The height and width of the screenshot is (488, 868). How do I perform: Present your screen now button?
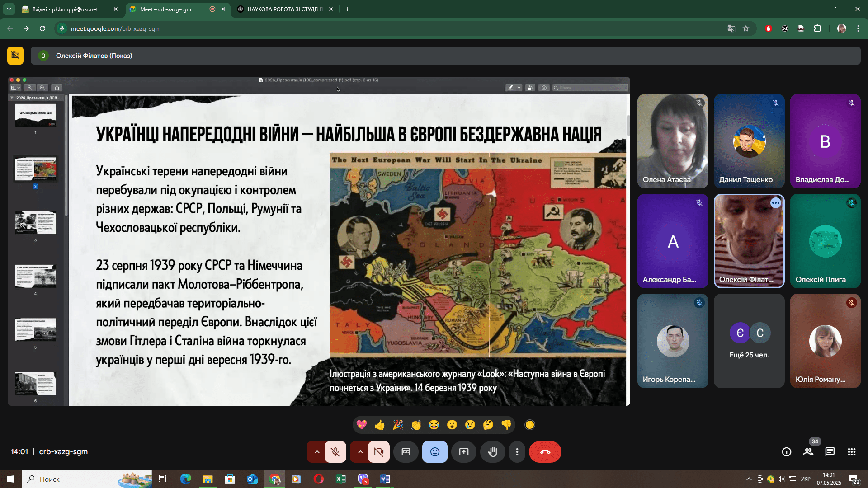[x=464, y=452]
